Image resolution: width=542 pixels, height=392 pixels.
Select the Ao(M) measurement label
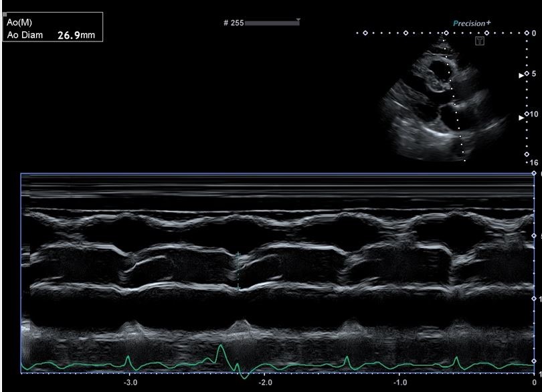[x=19, y=22]
